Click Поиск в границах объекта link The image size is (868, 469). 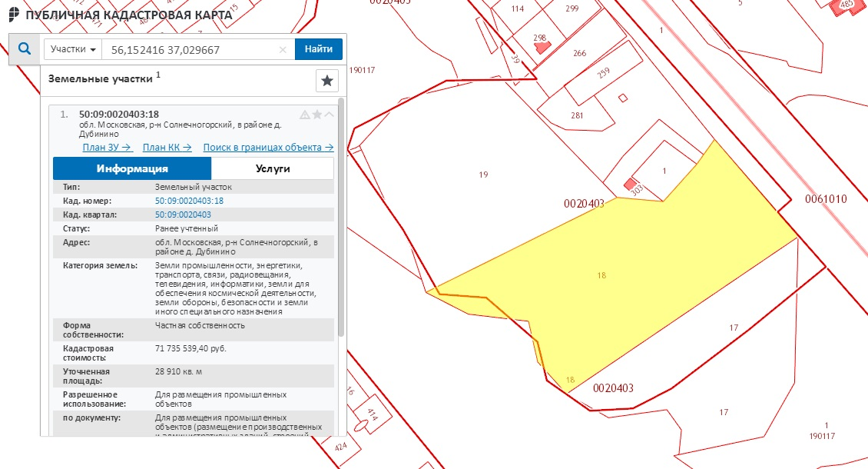click(x=268, y=148)
